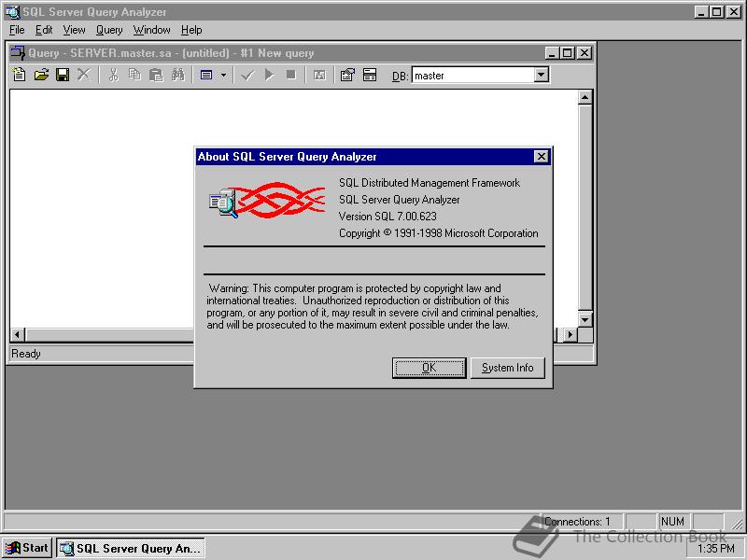Image resolution: width=747 pixels, height=560 pixels.
Task: Click the horizontal scroll right arrow
Action: coord(570,334)
